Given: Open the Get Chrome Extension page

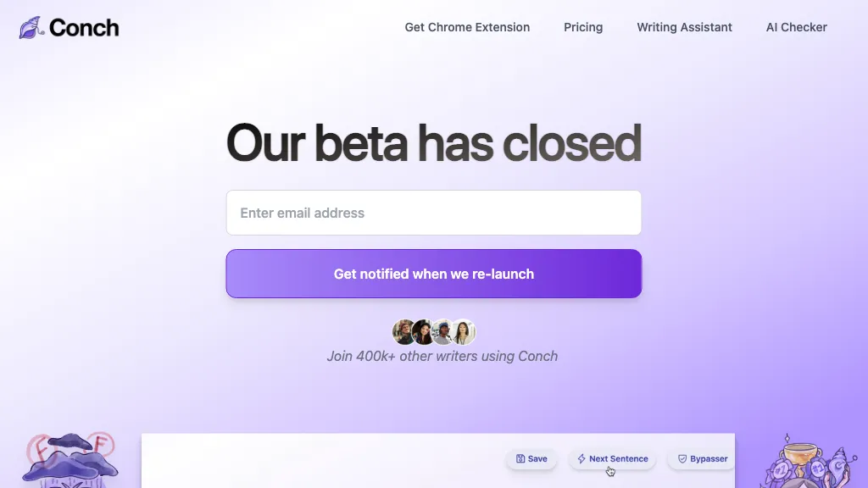Looking at the screenshot, I should 467,27.
